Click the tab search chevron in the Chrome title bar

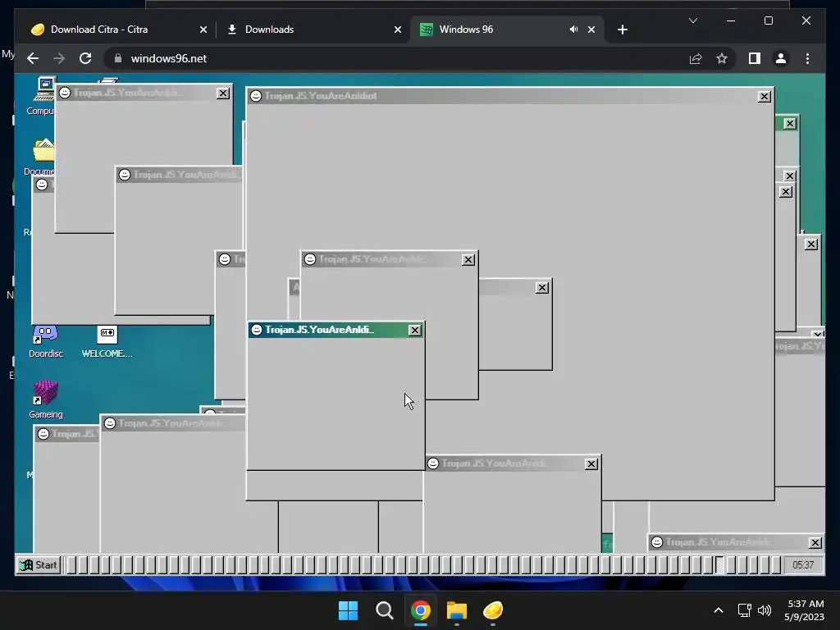tap(692, 21)
